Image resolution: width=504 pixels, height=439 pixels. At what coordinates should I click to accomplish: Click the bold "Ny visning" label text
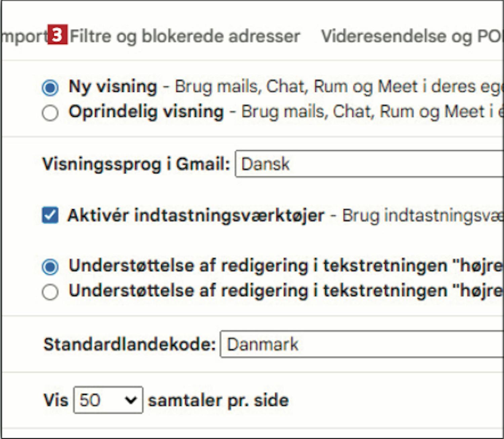point(113,87)
